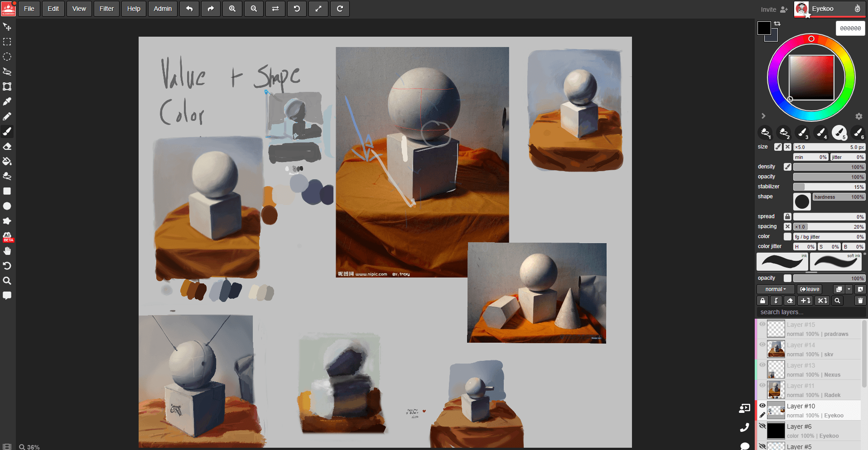Click the leave layer button

tap(809, 289)
